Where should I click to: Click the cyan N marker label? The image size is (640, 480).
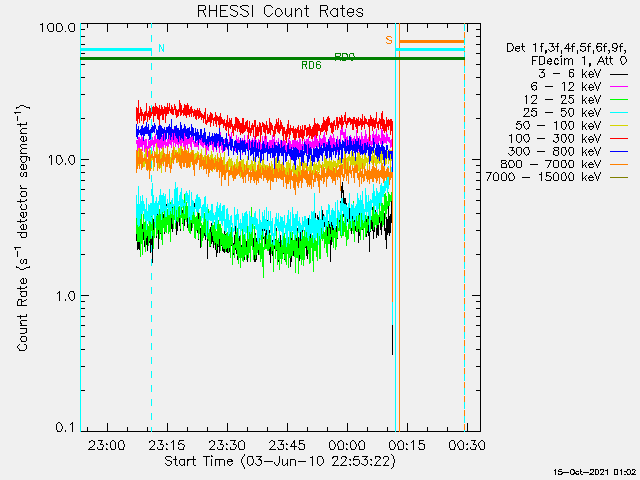click(162, 48)
